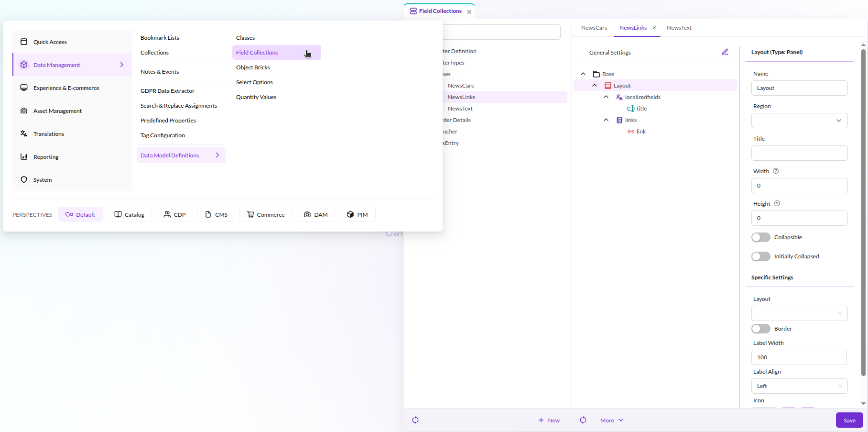Click the Data Management cube icon

24,65
